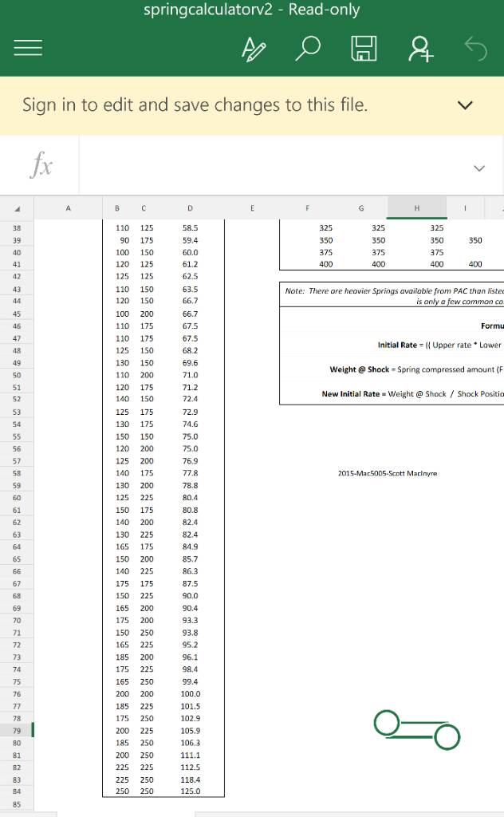Click the Sign in to edit message

click(x=195, y=105)
